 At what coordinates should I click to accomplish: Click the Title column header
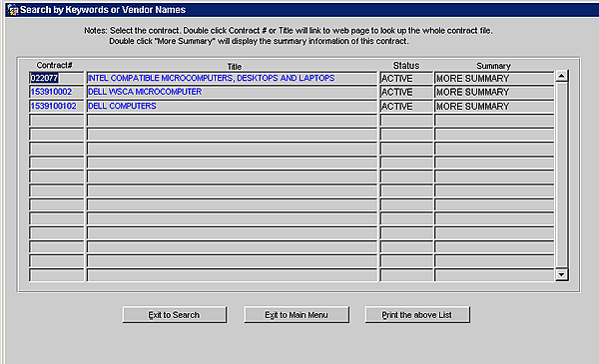[235, 67]
